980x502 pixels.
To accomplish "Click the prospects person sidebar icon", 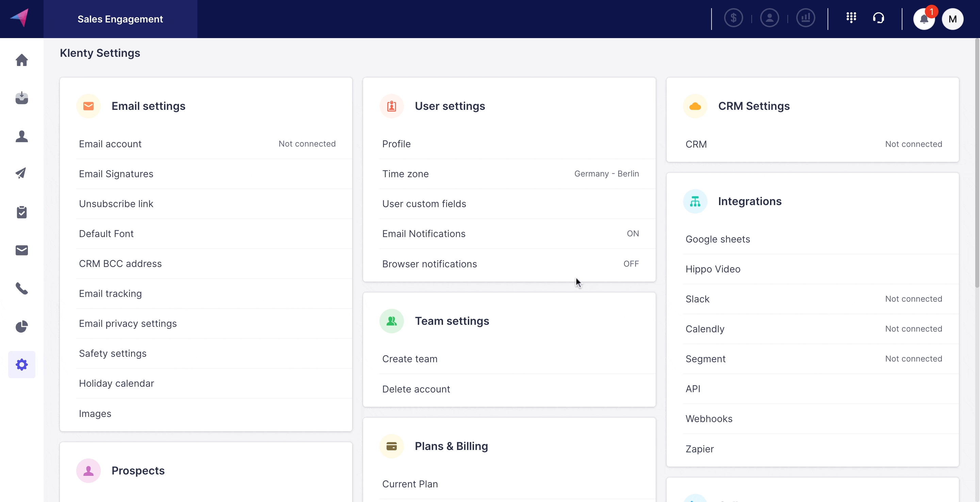I will coord(22,136).
